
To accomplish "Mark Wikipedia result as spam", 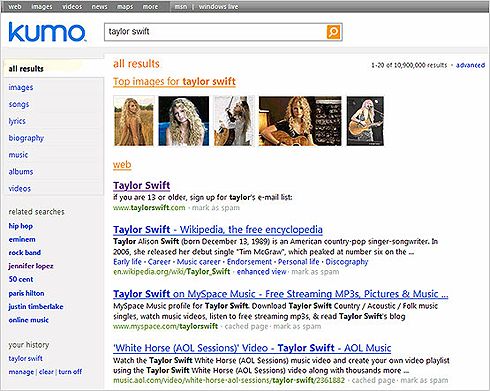I will (315, 272).
